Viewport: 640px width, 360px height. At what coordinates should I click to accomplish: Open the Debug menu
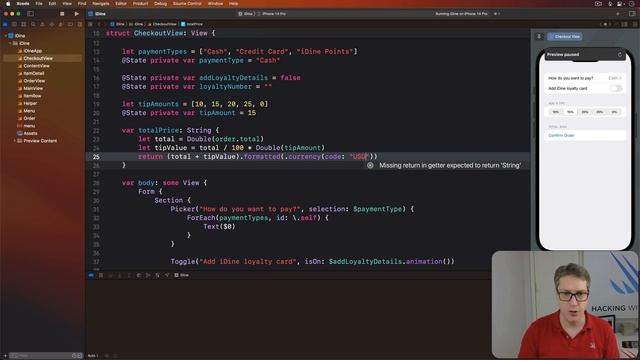click(x=160, y=3)
